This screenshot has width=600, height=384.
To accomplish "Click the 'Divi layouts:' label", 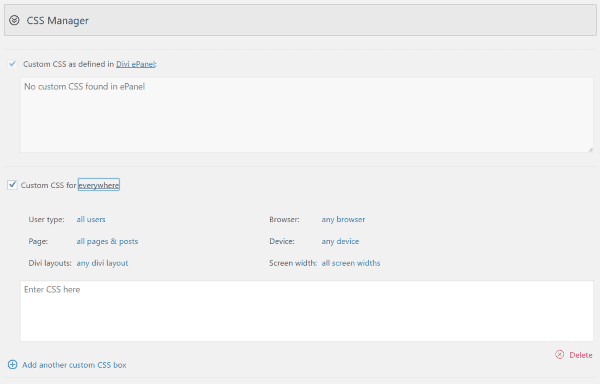I will [x=50, y=263].
